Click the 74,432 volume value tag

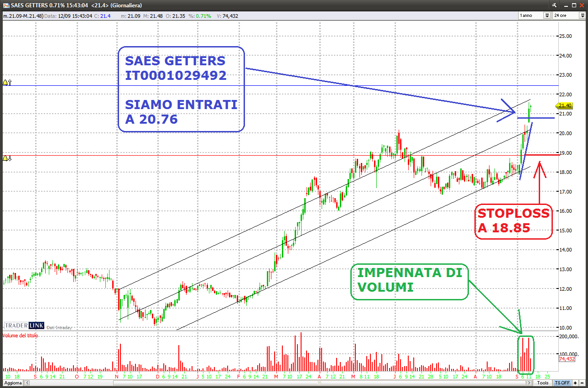(566, 359)
